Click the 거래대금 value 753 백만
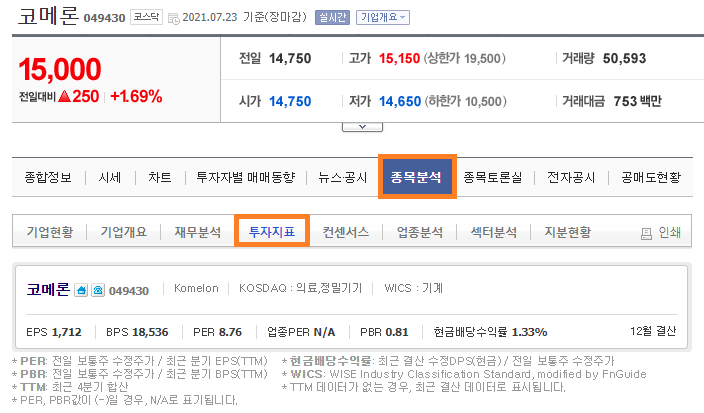704x413 pixels. tap(638, 101)
